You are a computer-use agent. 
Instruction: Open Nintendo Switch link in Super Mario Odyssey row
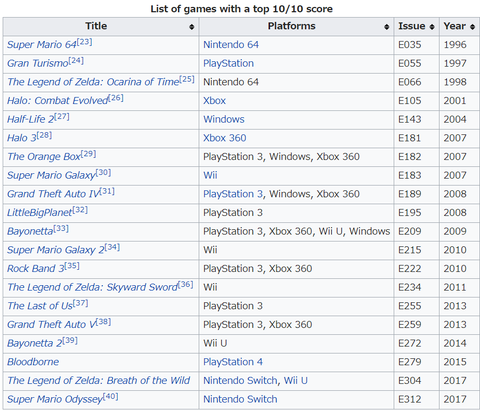tap(240, 399)
